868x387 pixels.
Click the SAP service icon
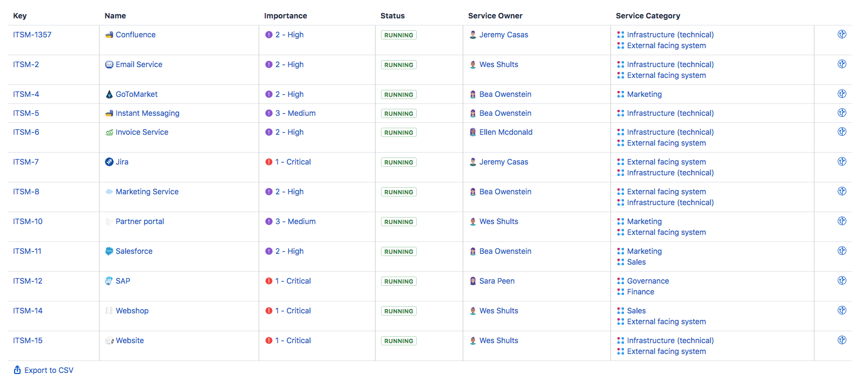click(109, 281)
